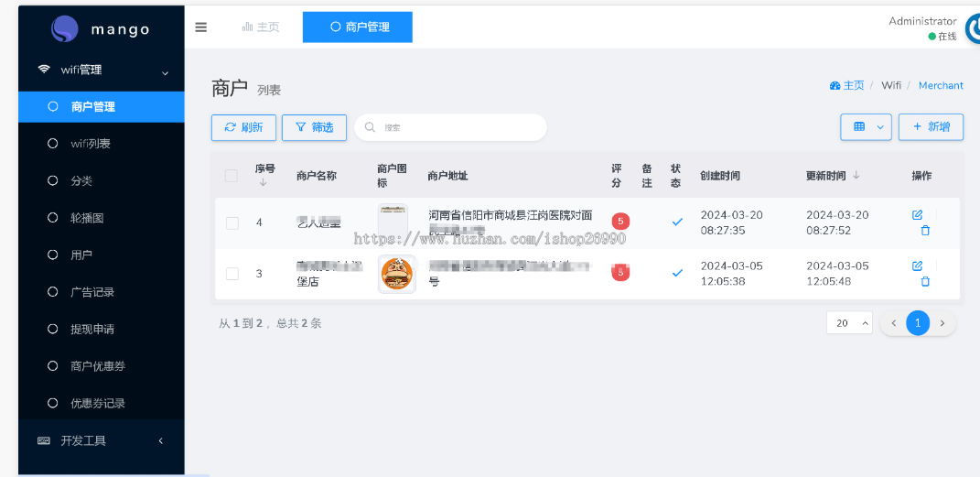The image size is (980, 477).
Task: Open 提现申请 in sidebar
Action: pyautogui.click(x=102, y=329)
